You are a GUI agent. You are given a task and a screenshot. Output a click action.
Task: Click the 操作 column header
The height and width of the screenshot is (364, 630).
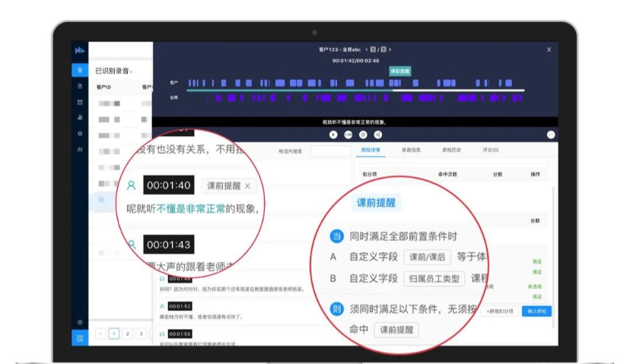535,174
